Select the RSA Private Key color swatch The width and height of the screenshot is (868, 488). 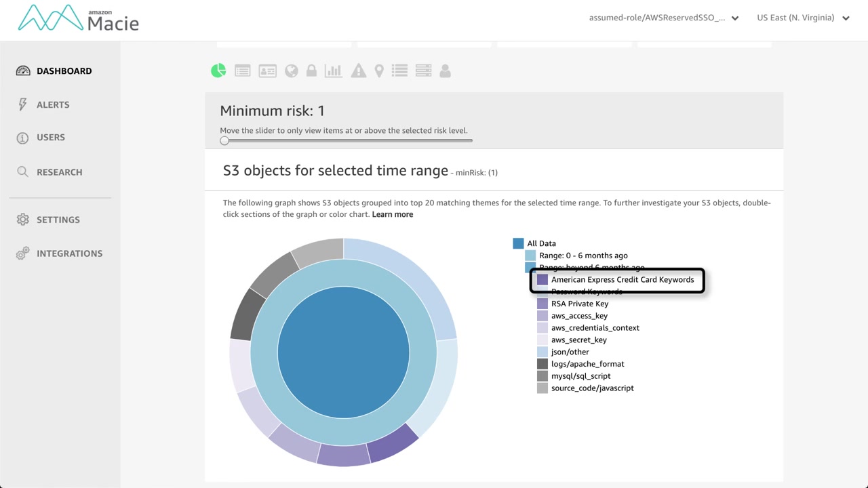542,304
